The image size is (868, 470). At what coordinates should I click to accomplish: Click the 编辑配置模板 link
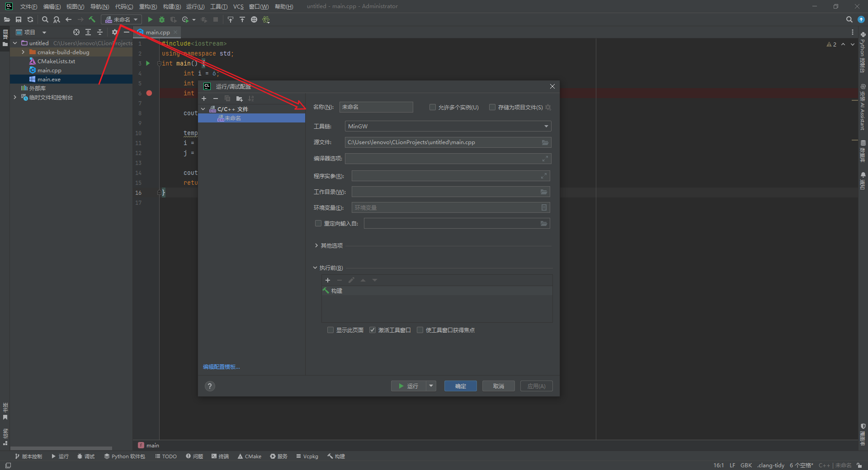click(x=222, y=367)
